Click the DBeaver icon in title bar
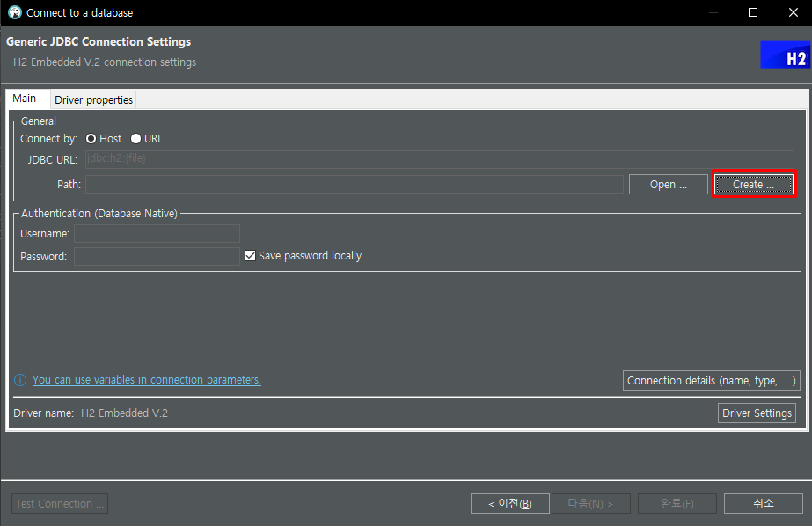Viewport: 812px width, 526px height. (15, 12)
